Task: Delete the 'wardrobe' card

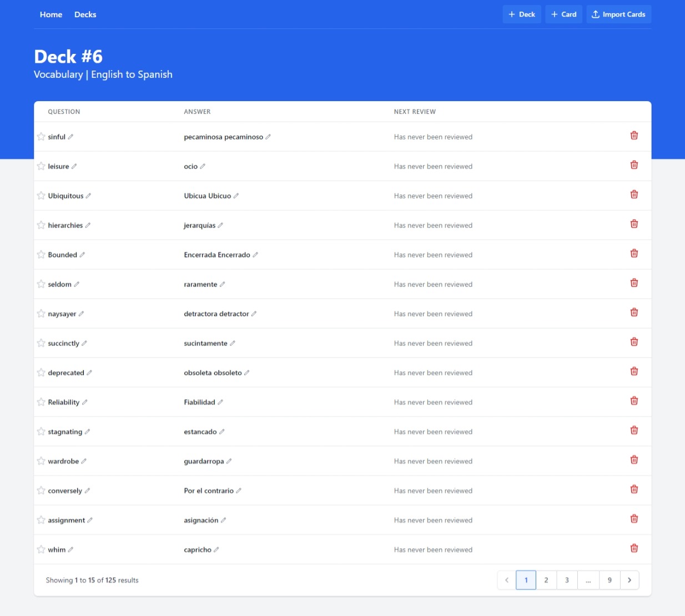Action: tap(634, 459)
